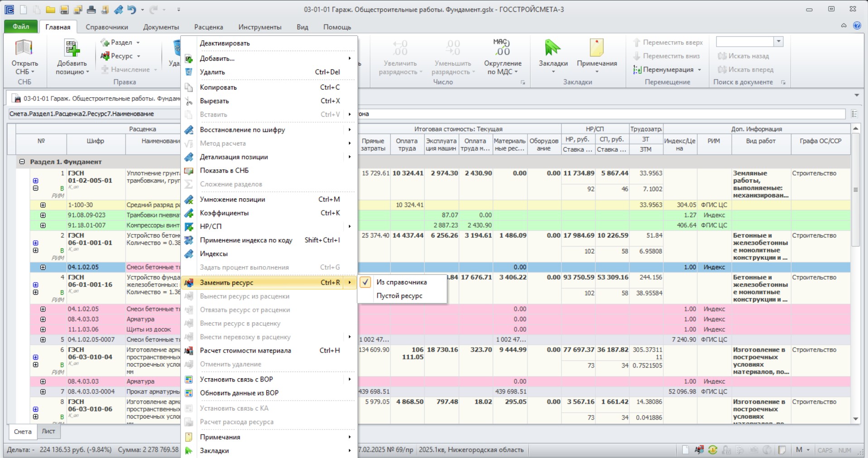Viewport: 868px width, 458px height.
Task: Expand the row 08.4.03.03-0004 Прокат арматурный
Action: pyautogui.click(x=43, y=392)
